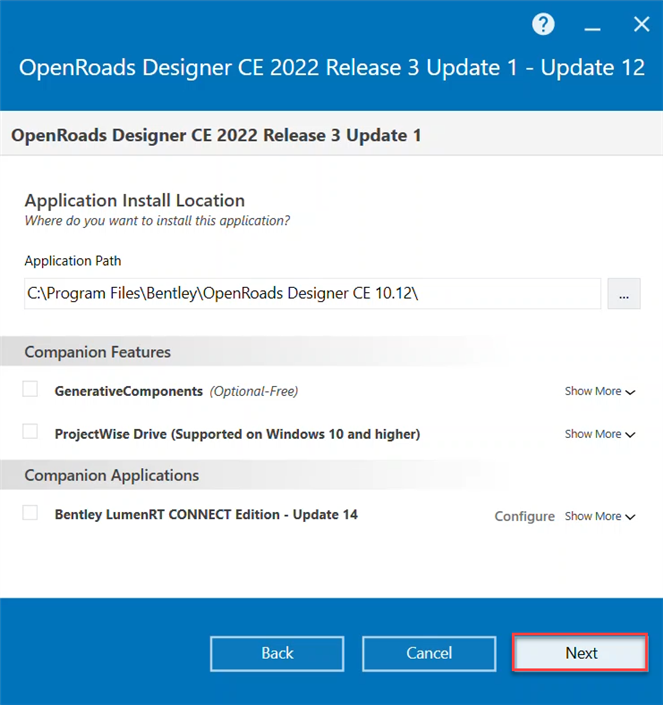Select Bentley LumenRT CONNECT Edition label

pos(206,515)
